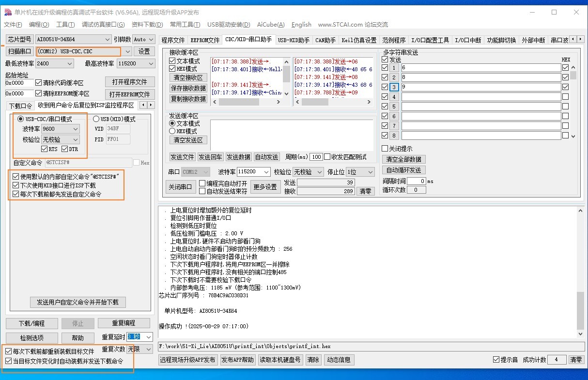Click the 间隔时间 input field
Viewport: 588px width, 380px height.
point(416,181)
